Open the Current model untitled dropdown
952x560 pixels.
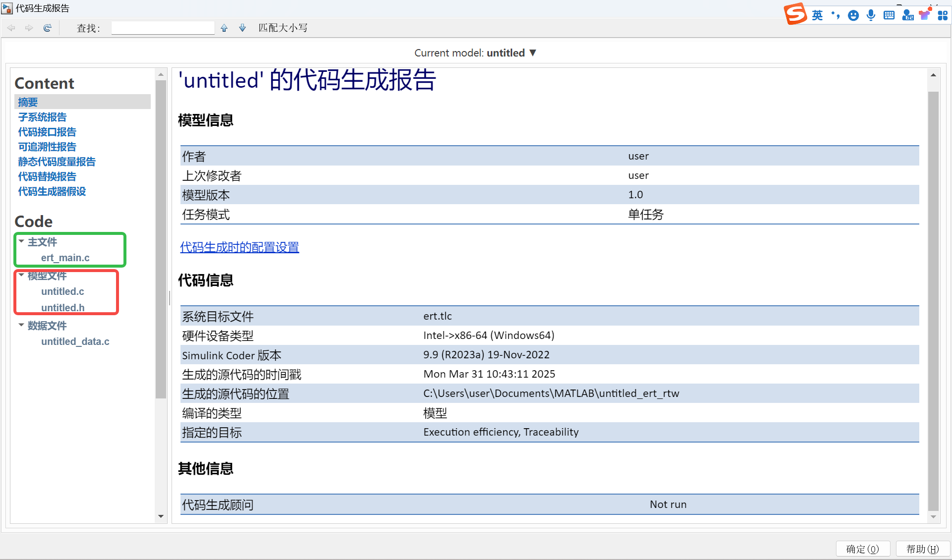coord(533,53)
